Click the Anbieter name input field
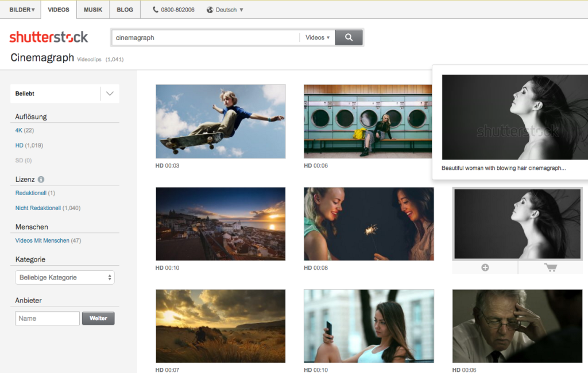This screenshot has height=373, width=588. tap(47, 318)
